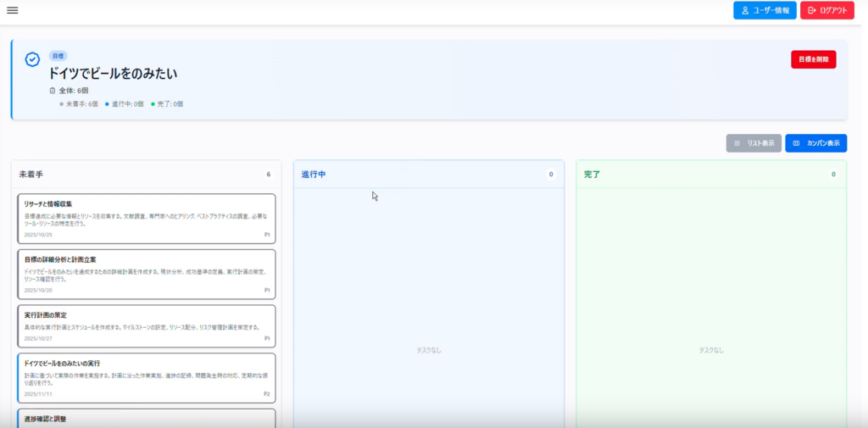Click the 目標 badge label

pyautogui.click(x=58, y=56)
